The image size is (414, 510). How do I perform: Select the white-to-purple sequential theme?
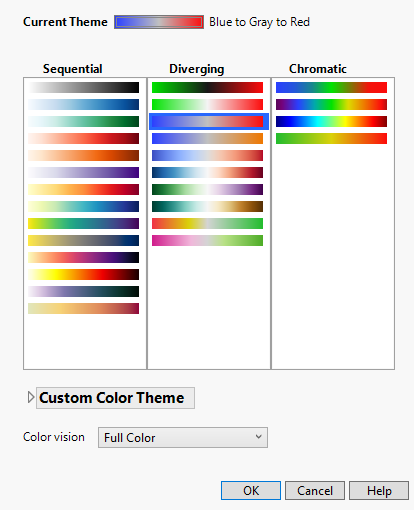click(x=83, y=172)
